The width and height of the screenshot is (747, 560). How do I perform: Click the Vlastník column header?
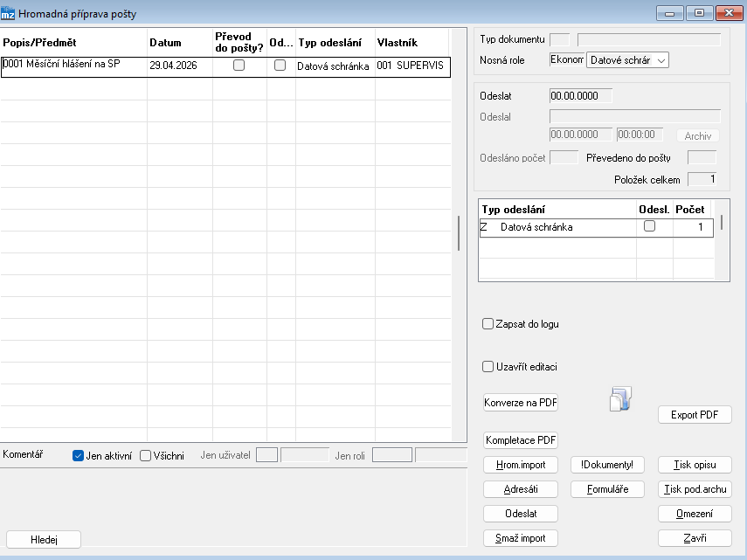412,43
